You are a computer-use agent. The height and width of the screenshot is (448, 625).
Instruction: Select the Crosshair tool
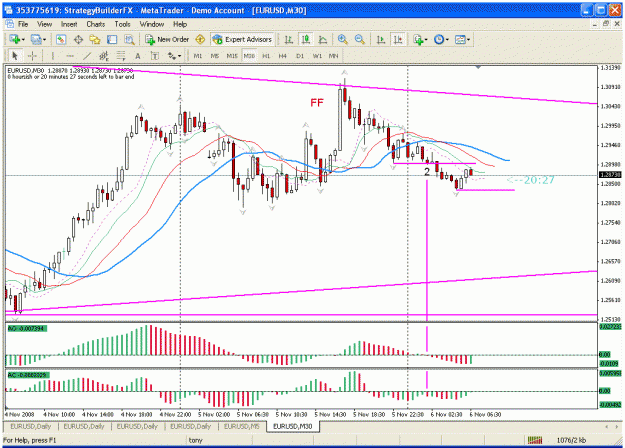[32, 56]
